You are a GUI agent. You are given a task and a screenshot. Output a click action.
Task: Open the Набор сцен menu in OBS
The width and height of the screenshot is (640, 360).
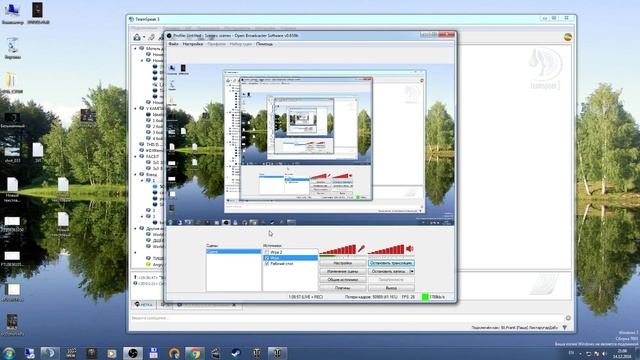click(241, 44)
